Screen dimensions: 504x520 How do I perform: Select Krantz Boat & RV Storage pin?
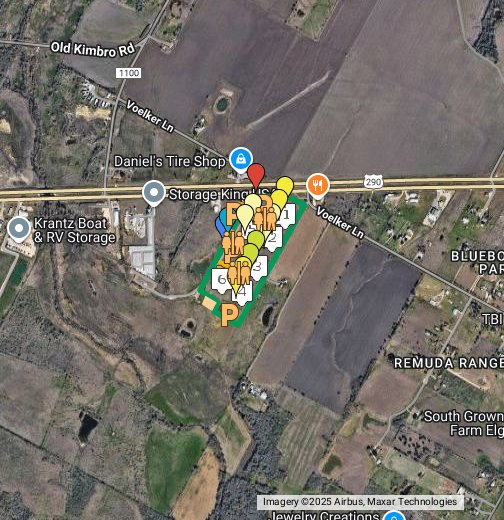(19, 228)
